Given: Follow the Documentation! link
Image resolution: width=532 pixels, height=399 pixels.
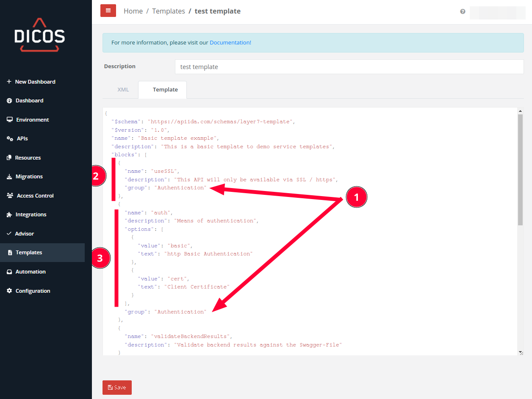Looking at the screenshot, I should (230, 43).
